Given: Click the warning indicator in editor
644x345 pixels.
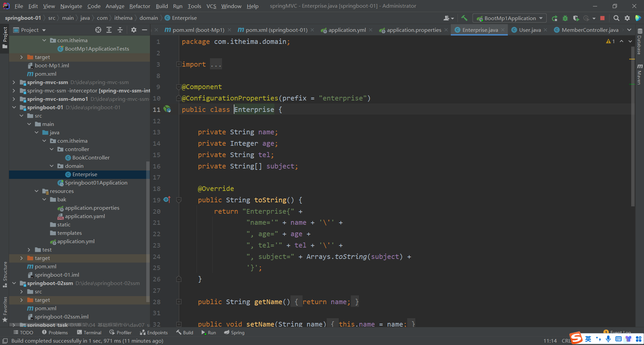Looking at the screenshot, I should [610, 41].
